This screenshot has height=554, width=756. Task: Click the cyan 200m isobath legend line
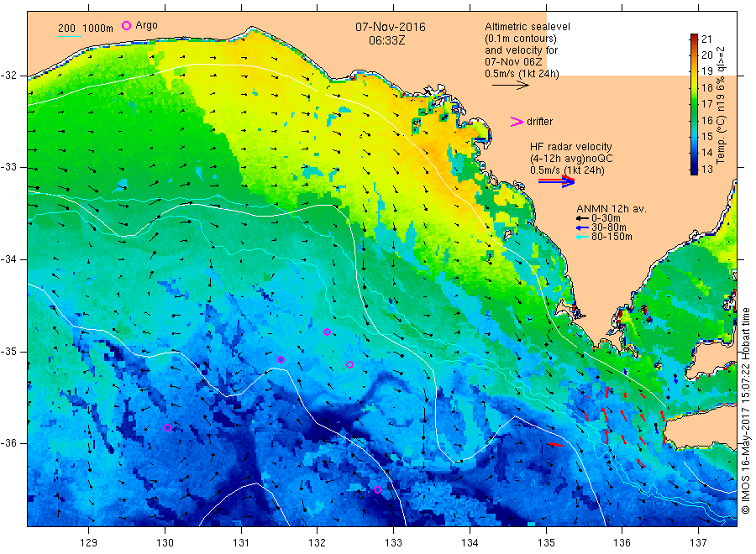(x=70, y=36)
